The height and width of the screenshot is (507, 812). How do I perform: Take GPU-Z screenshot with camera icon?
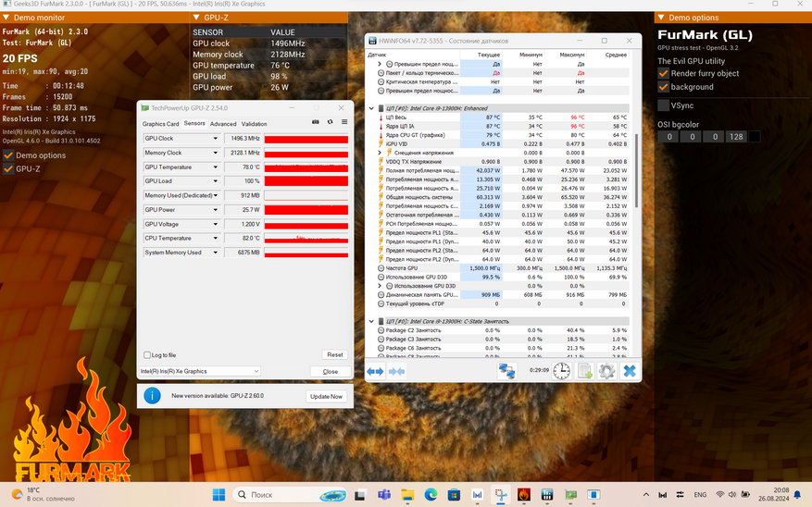[316, 122]
